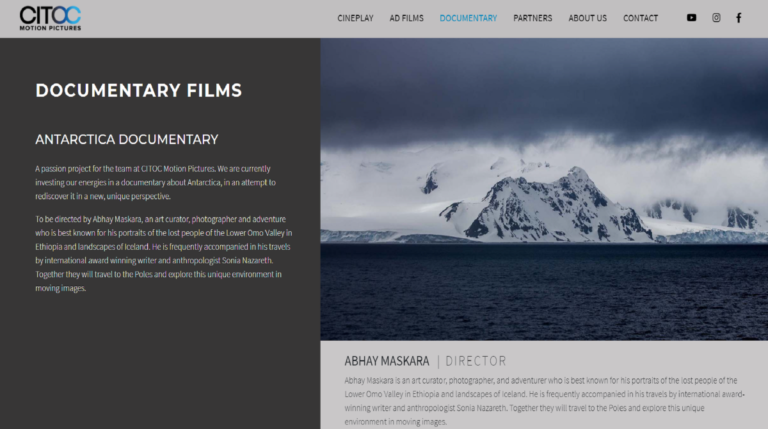
Task: Click the dark clouds area of photo
Action: tap(544, 88)
